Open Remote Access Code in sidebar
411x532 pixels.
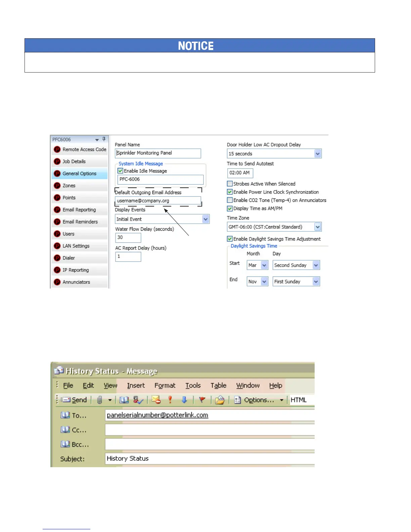80,149
